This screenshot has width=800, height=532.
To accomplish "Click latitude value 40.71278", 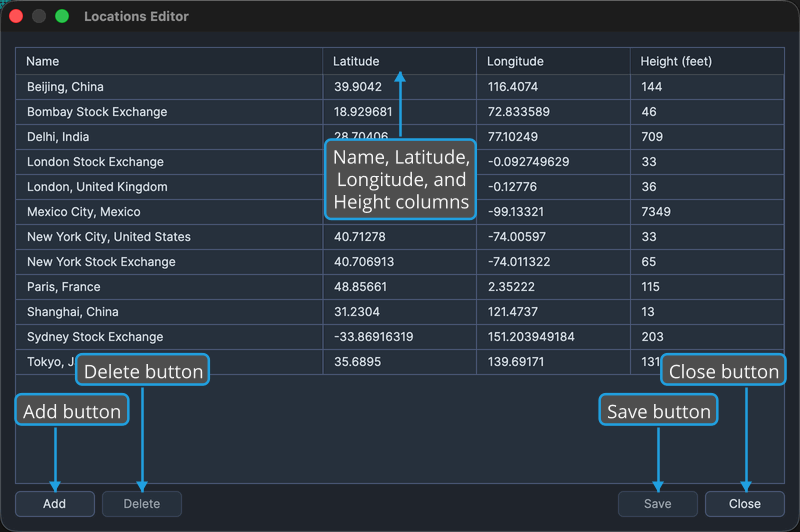I will point(360,237).
